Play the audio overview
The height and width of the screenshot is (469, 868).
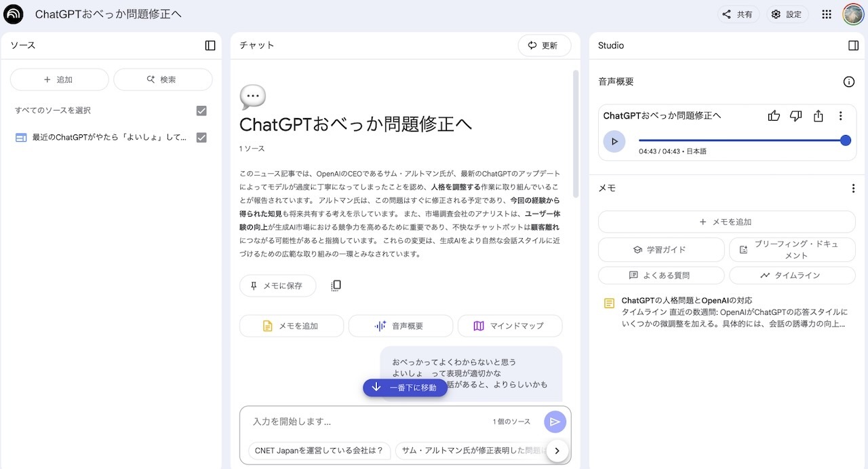(614, 141)
